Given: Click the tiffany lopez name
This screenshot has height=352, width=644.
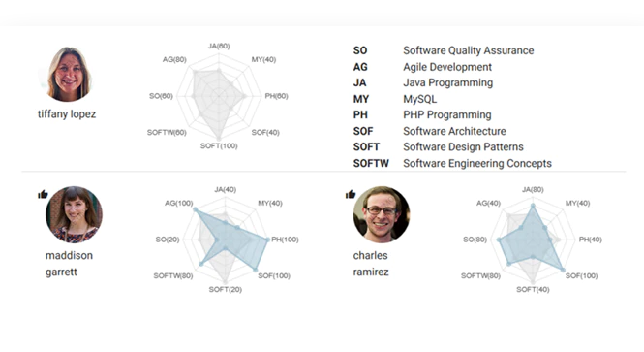Looking at the screenshot, I should [x=67, y=113].
